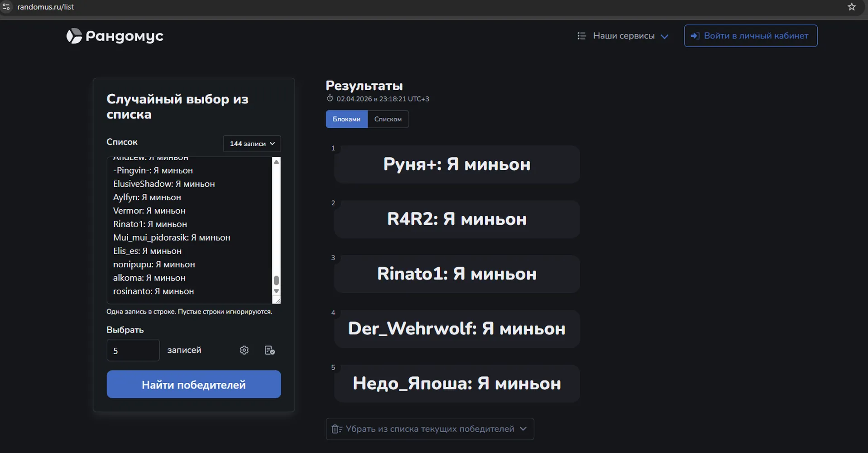The height and width of the screenshot is (453, 868).
Task: Click list line ElusiveShadow: Я миньон
Action: point(164,184)
